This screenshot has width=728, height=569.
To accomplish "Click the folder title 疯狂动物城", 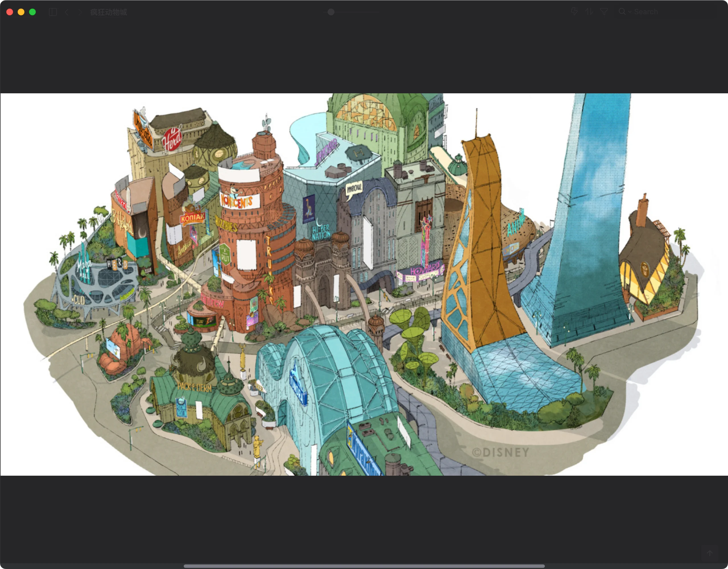I will tap(109, 12).
